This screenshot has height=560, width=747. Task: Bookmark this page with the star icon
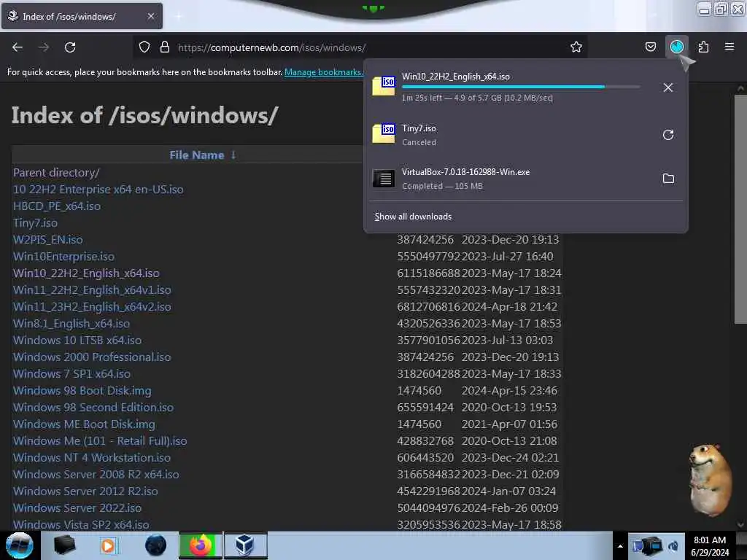pyautogui.click(x=576, y=47)
